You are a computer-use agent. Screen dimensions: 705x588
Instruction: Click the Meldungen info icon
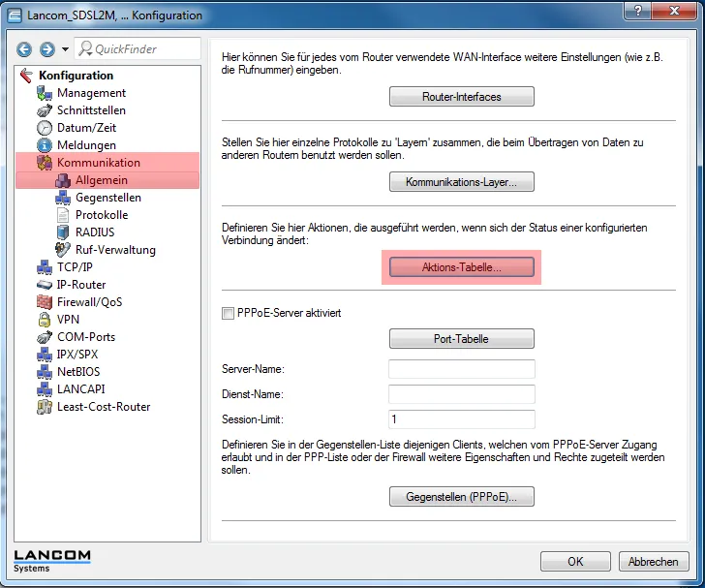[x=45, y=145]
